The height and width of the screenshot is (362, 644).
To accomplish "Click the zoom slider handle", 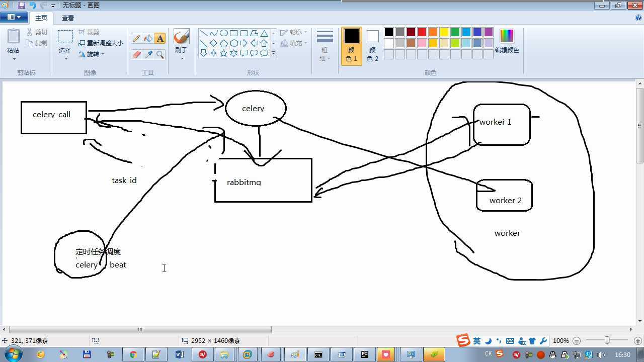I will pyautogui.click(x=607, y=341).
